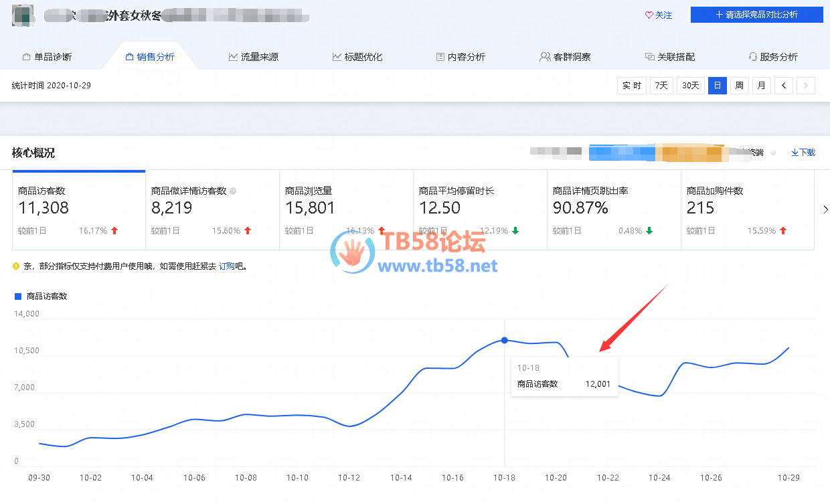Click the heart 关注 follow icon
Screen dimensions: 830x504
click(x=649, y=15)
